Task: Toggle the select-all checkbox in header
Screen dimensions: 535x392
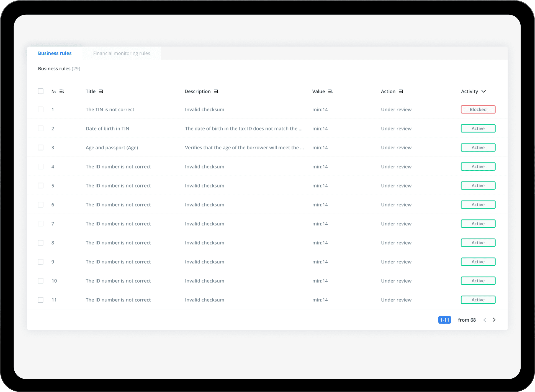Action: click(x=40, y=91)
